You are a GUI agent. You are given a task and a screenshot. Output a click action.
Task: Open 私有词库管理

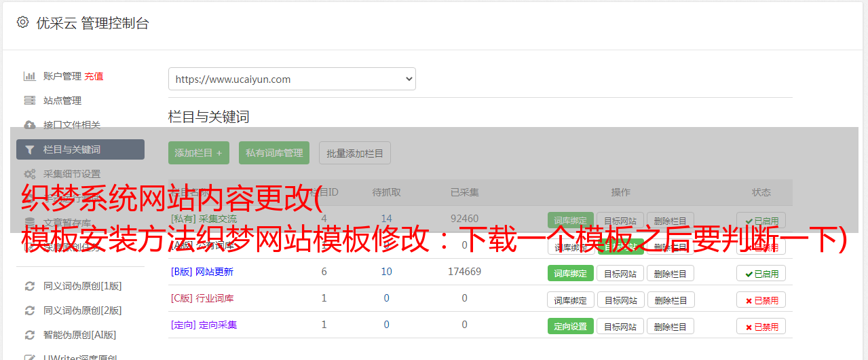click(274, 153)
